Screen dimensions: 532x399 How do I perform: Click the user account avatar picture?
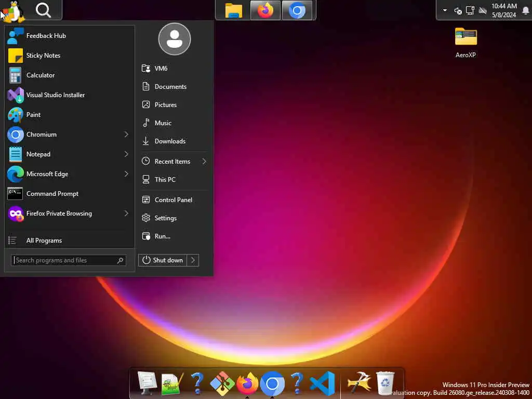175,39
